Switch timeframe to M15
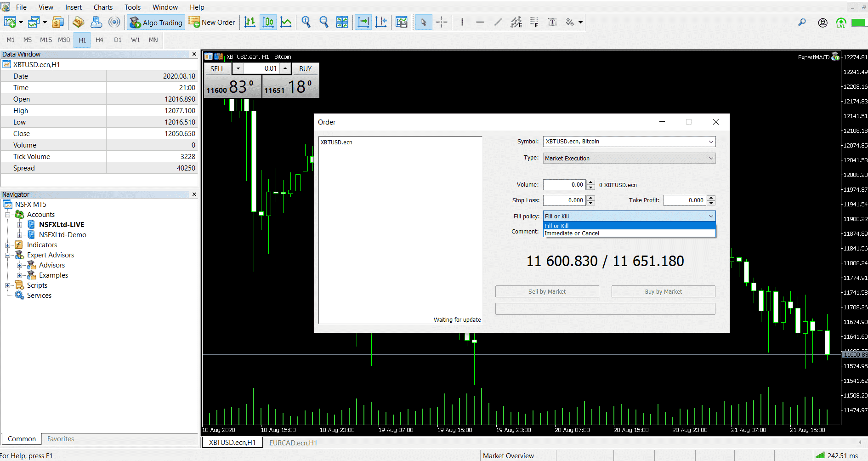Viewport: 868px width, 461px height. pos(45,40)
